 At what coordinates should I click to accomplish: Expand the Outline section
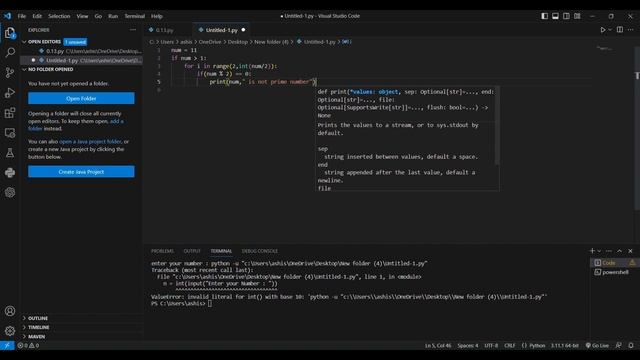[x=38, y=318]
